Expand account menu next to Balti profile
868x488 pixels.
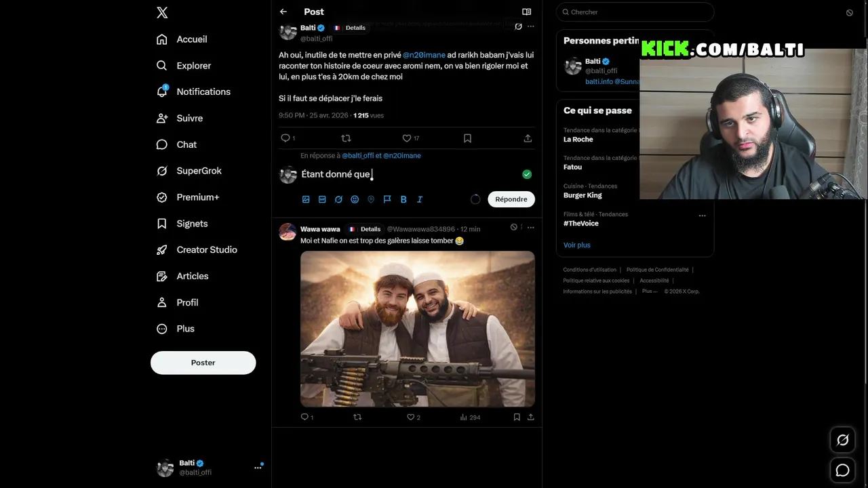(x=258, y=467)
